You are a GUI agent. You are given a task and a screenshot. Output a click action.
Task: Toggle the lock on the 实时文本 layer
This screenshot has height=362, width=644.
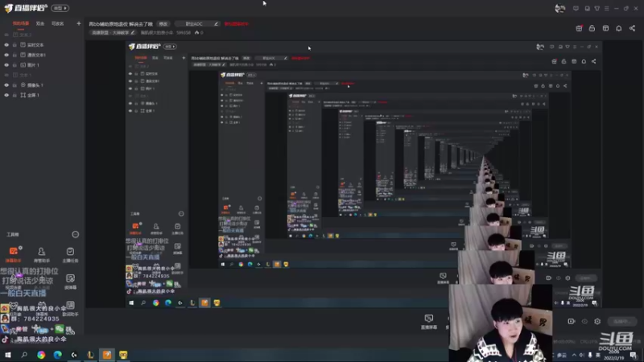tap(14, 45)
